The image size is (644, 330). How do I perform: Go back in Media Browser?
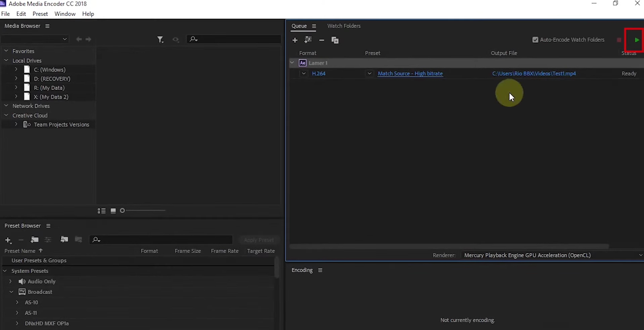point(79,39)
